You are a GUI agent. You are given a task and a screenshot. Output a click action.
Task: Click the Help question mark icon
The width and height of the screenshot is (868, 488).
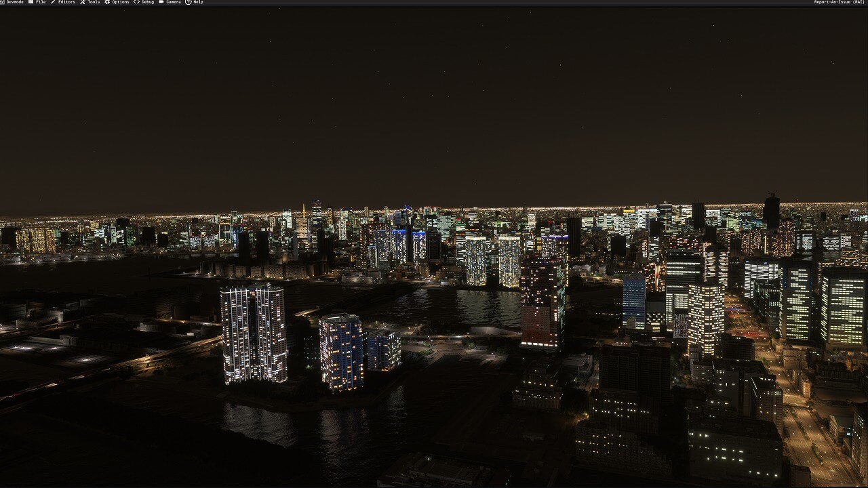tap(188, 2)
